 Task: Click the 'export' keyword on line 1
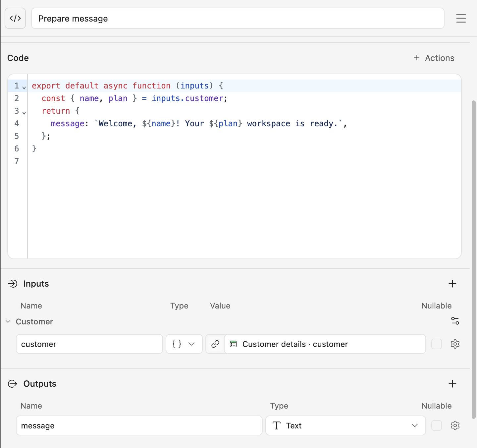[46, 86]
